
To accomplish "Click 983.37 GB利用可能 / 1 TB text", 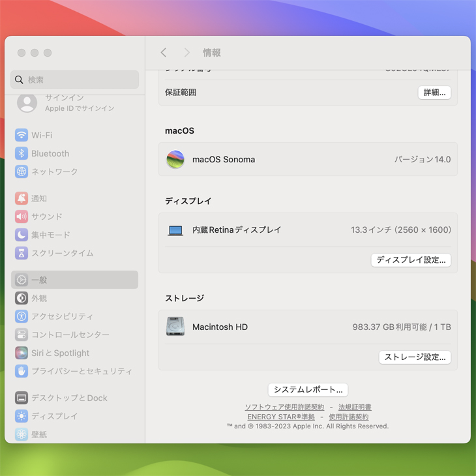I will click(x=402, y=327).
